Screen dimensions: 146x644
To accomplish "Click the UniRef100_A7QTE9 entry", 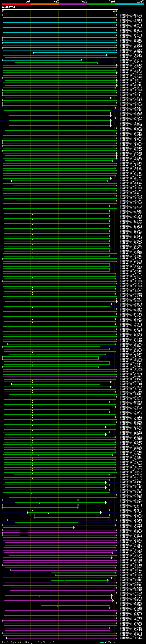I will pos(131,53).
